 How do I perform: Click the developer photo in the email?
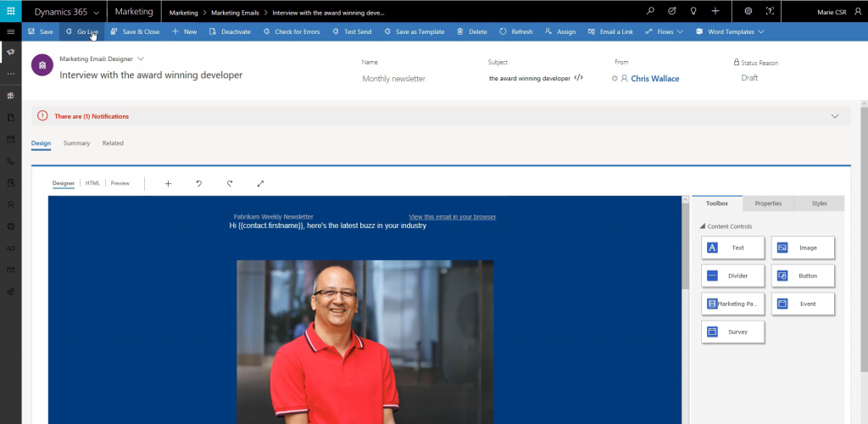click(365, 342)
